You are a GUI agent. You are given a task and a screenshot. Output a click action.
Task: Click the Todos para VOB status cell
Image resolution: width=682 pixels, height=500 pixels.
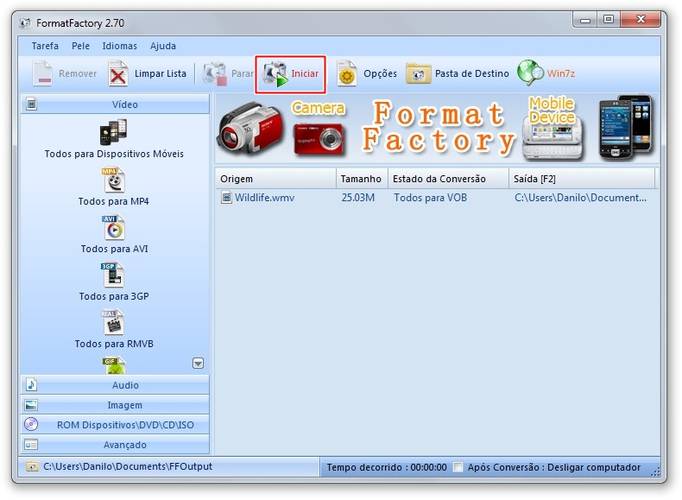click(431, 198)
